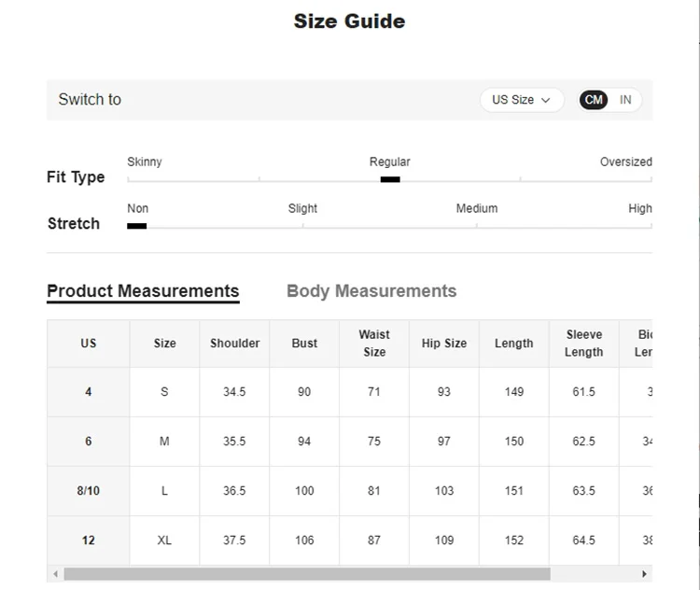
Task: Click bust value 100
Action: pos(304,491)
